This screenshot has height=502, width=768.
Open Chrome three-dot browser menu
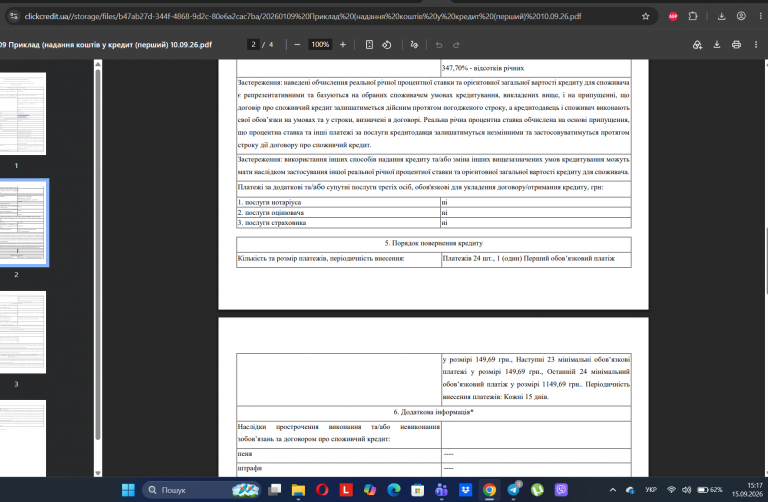click(760, 16)
